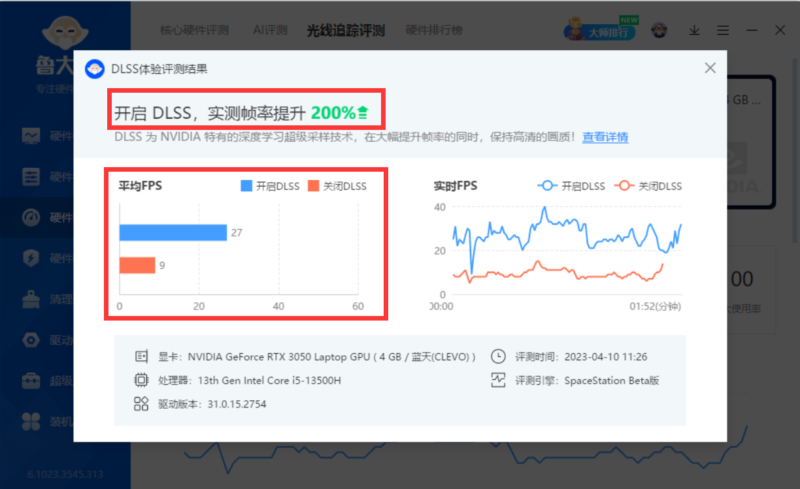Switch to AI评测 tab

point(270,30)
